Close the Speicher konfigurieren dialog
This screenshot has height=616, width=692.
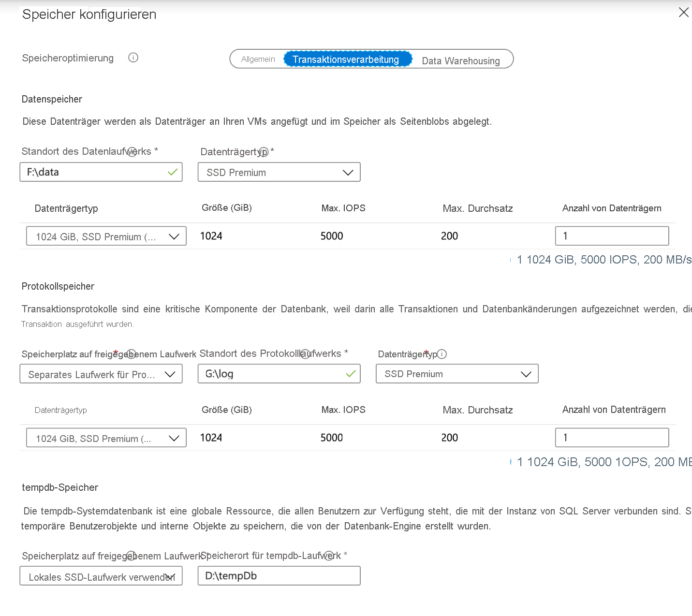(684, 13)
